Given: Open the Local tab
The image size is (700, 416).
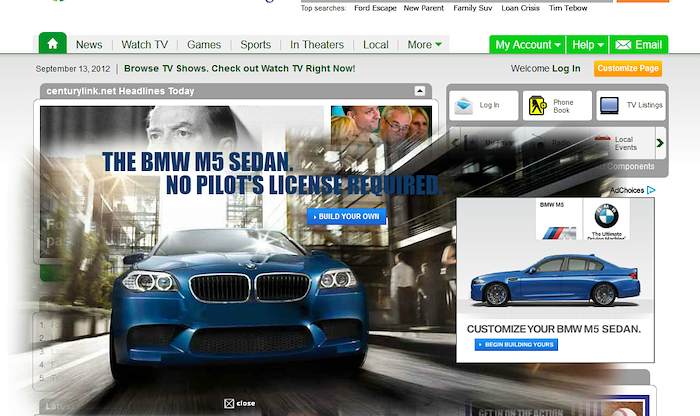Looking at the screenshot, I should pos(375,45).
